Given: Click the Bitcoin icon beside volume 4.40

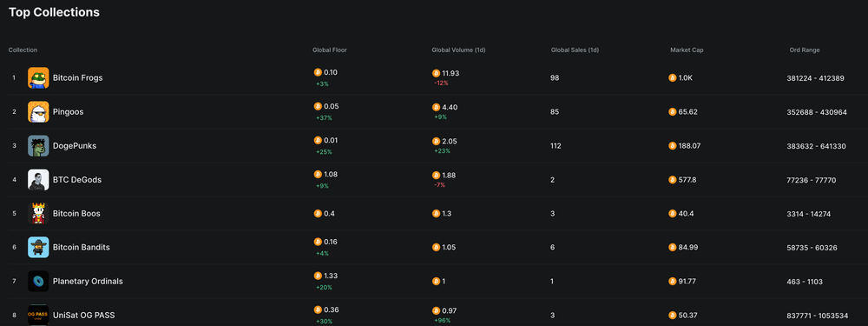Looking at the screenshot, I should pyautogui.click(x=437, y=107).
